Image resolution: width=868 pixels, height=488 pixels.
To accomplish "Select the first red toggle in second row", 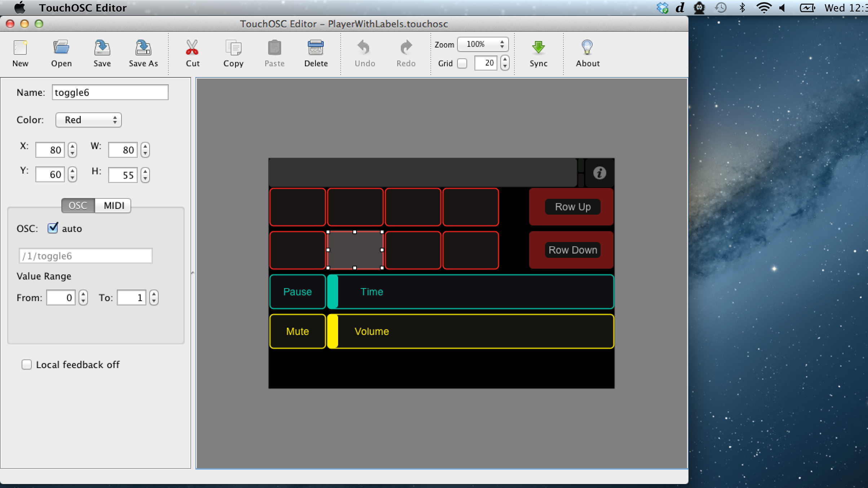I will click(298, 250).
